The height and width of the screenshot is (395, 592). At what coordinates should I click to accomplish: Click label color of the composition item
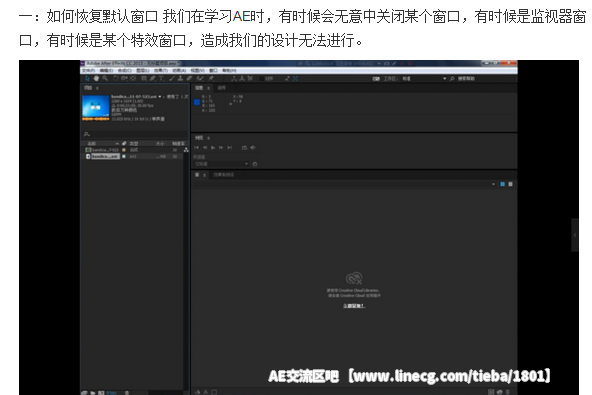124,150
